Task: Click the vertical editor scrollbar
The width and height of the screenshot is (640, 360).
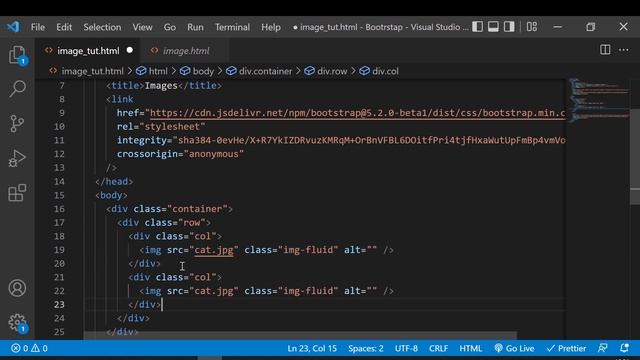Action: (635, 156)
